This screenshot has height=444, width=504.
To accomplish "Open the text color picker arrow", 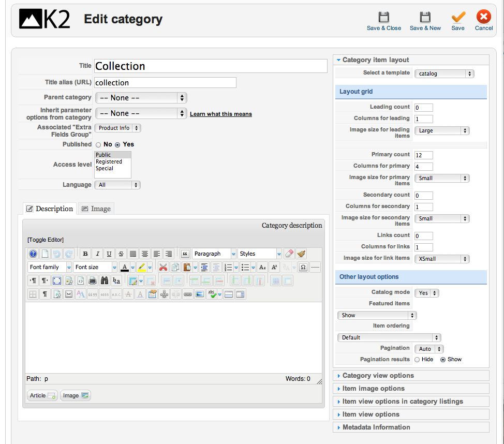I will (x=132, y=268).
